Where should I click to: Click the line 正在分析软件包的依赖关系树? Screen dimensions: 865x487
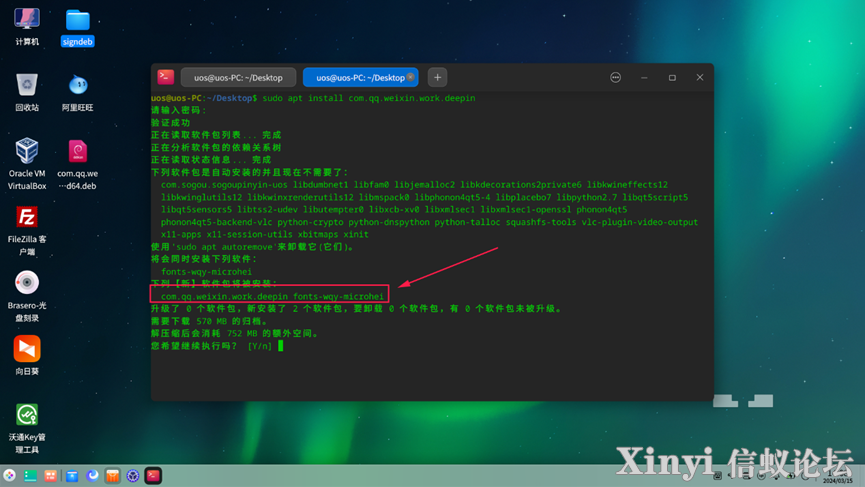click(216, 147)
